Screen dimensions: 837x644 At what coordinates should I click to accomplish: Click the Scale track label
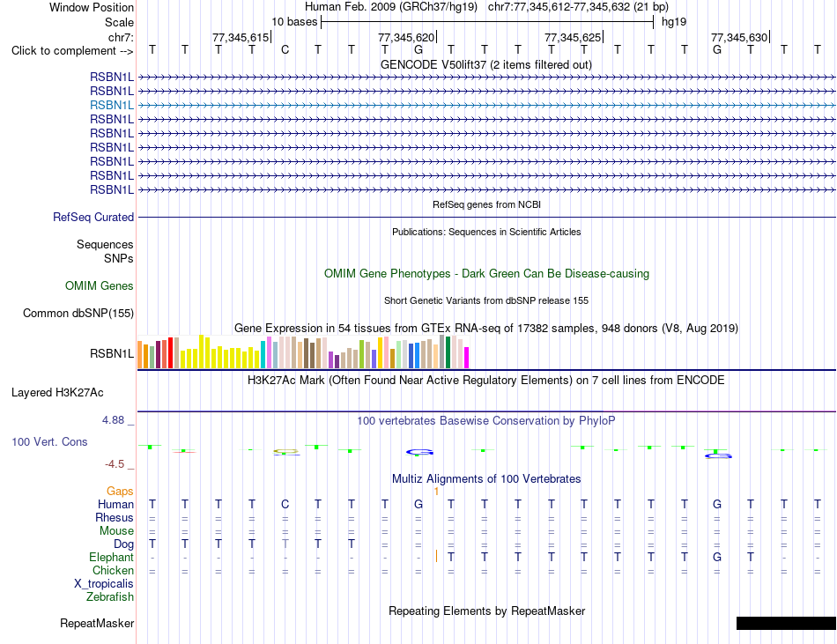pyautogui.click(x=119, y=22)
